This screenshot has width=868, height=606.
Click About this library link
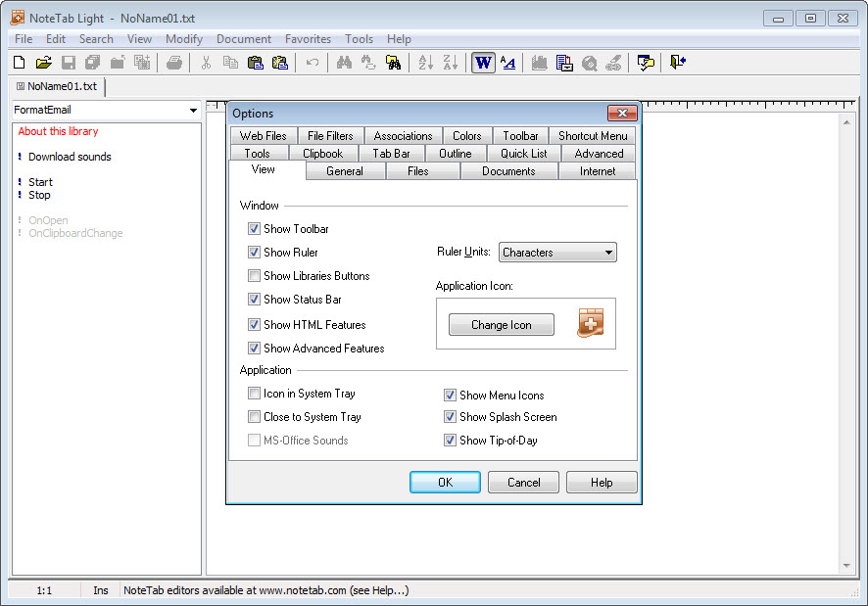58,131
